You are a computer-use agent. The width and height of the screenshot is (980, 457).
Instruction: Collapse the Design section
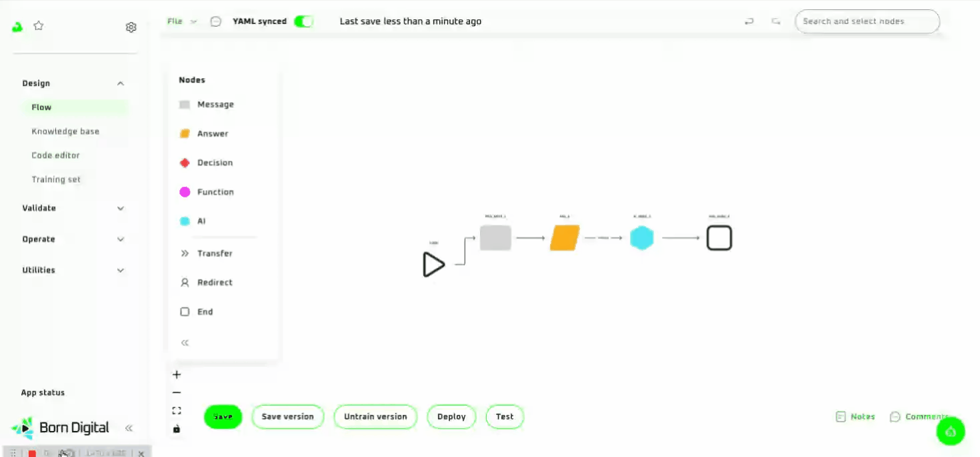pyautogui.click(x=121, y=83)
